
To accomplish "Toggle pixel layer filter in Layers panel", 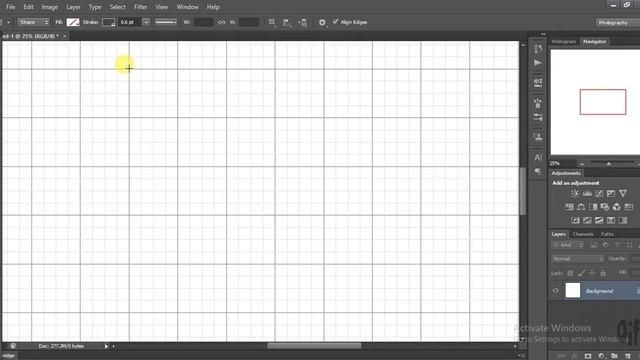I will 594,245.
